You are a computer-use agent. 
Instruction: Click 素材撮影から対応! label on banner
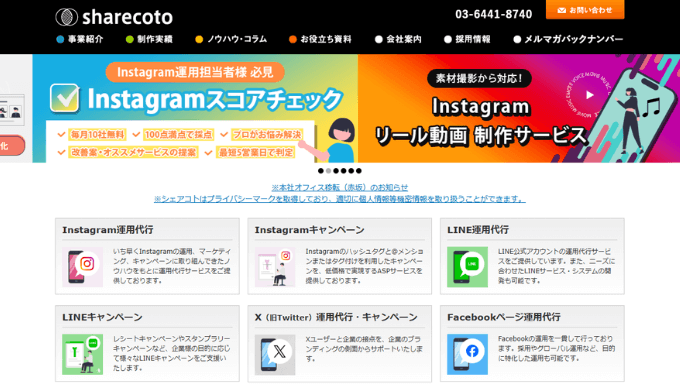tap(479, 79)
